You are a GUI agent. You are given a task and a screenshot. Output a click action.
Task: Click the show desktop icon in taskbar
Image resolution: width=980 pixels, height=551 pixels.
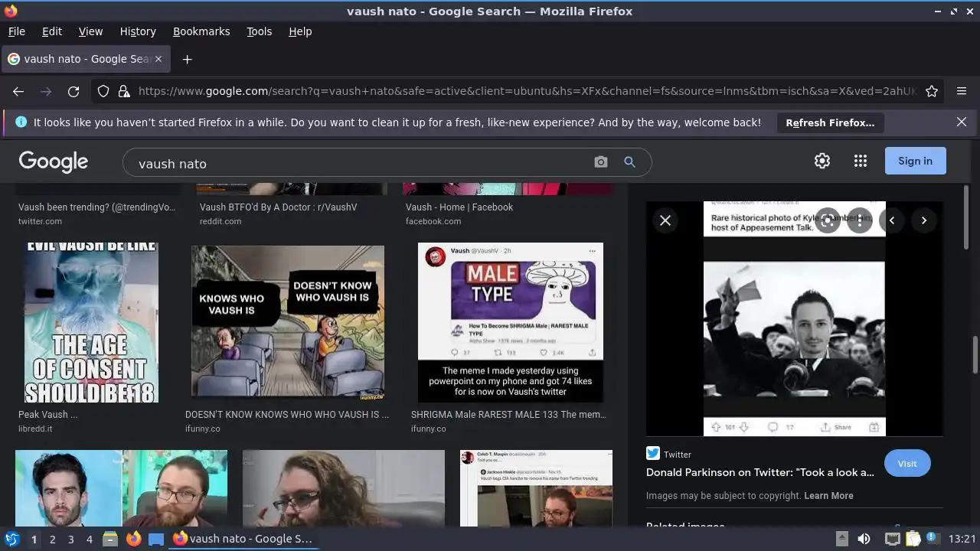click(156, 540)
